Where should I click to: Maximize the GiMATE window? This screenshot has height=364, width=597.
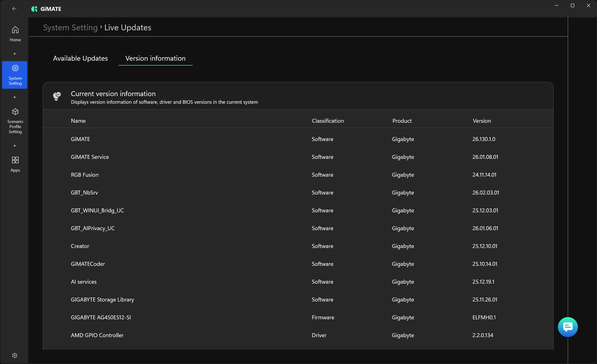(x=572, y=6)
